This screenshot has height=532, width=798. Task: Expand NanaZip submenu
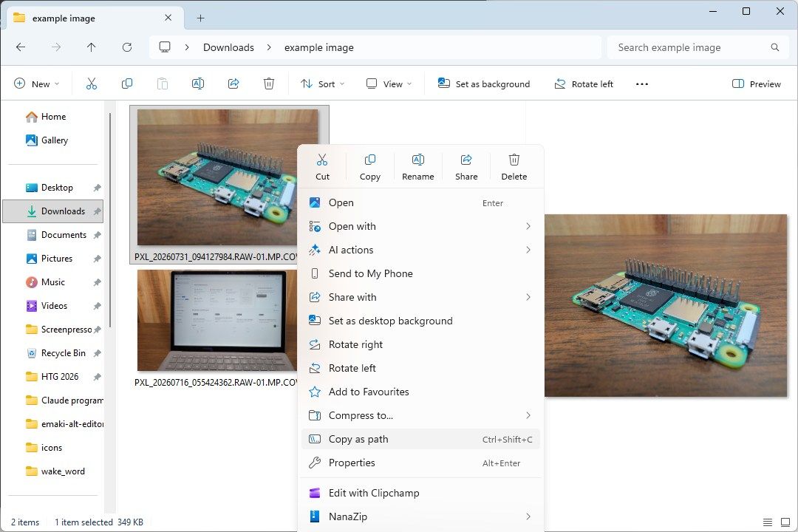coord(528,516)
